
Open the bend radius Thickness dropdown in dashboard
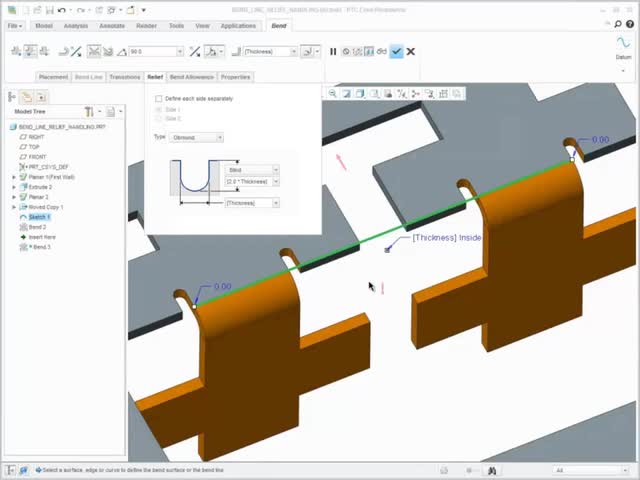tap(293, 51)
